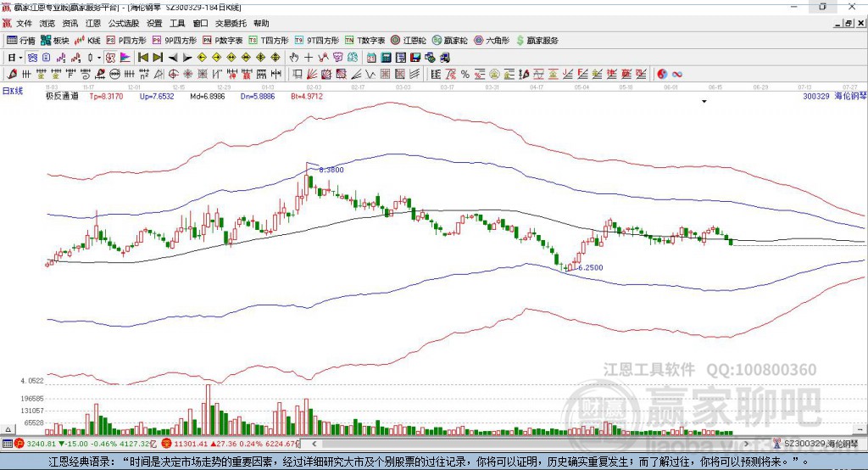
Task: Select the parallel channel lines tool
Action: (x=415, y=74)
